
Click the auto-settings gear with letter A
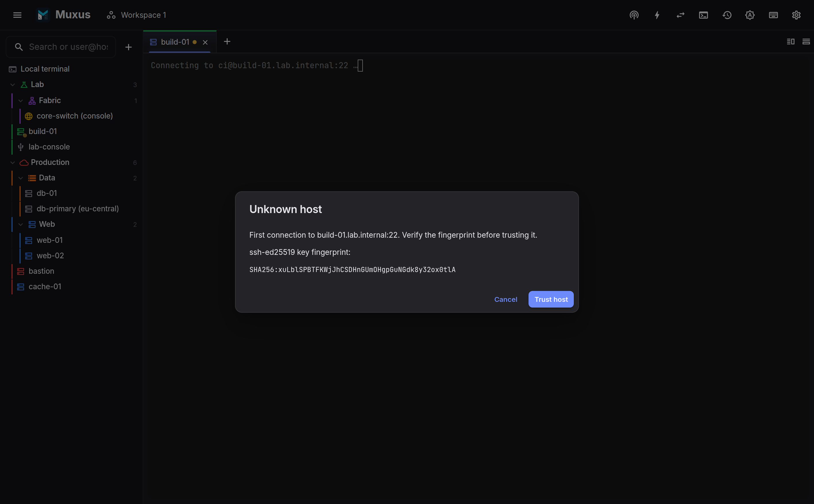coord(750,15)
